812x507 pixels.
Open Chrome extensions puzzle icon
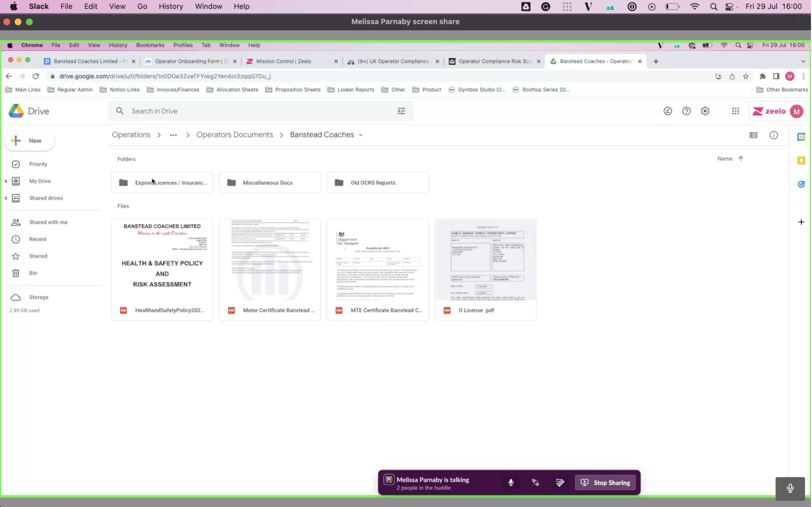point(763,76)
